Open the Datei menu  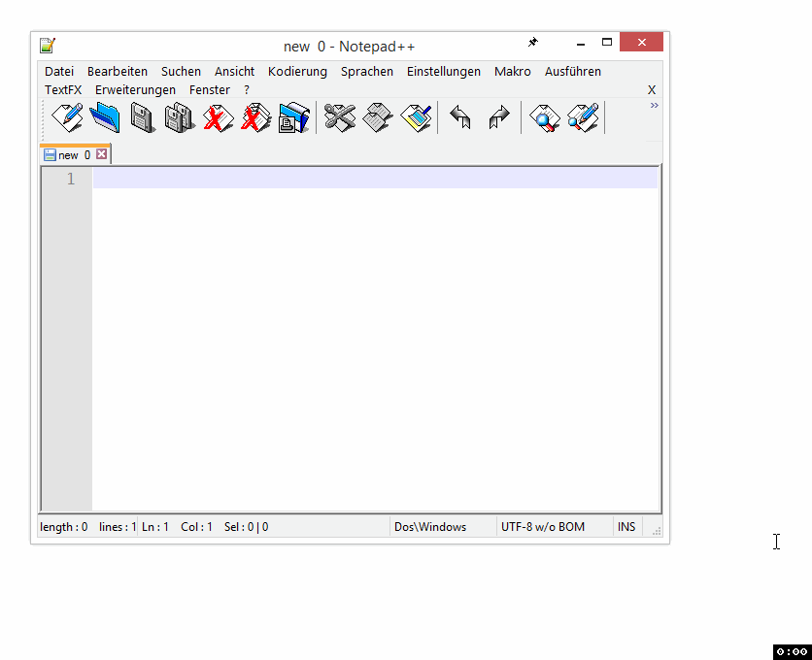click(x=59, y=71)
